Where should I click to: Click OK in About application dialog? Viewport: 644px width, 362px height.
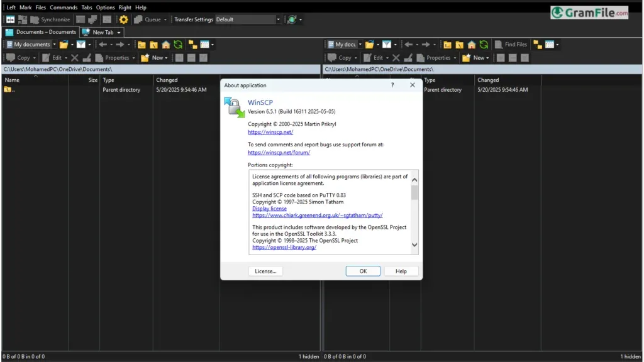click(363, 271)
